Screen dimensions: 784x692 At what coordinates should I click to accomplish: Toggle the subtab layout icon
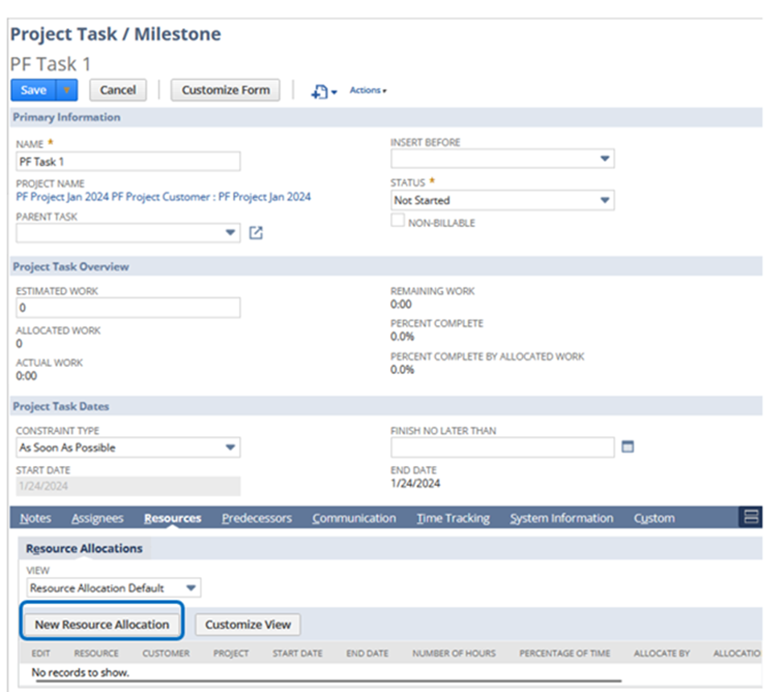point(751,517)
